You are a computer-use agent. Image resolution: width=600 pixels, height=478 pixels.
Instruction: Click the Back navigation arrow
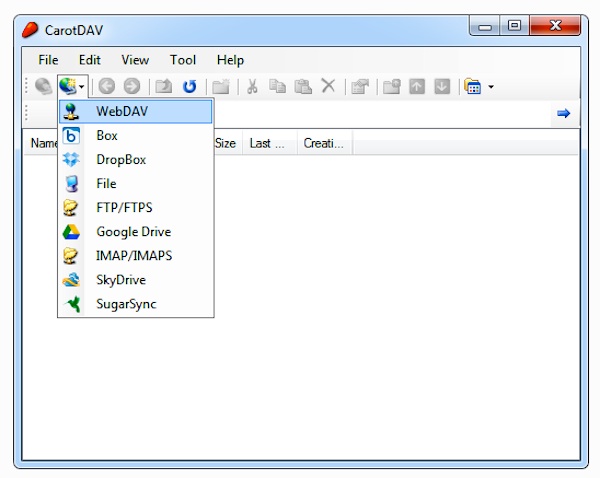pyautogui.click(x=107, y=86)
